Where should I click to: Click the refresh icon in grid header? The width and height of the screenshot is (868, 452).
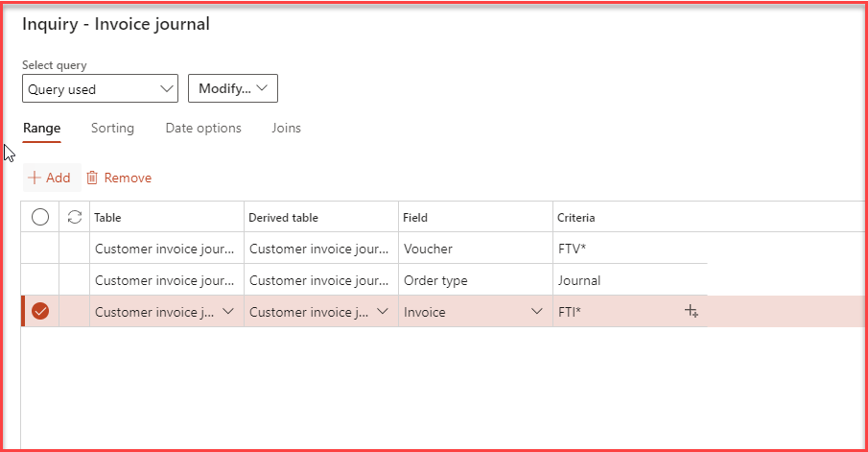point(75,217)
